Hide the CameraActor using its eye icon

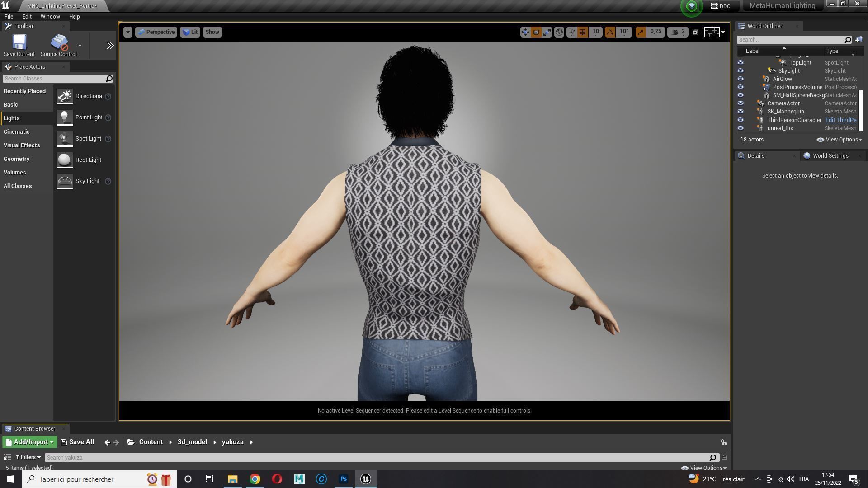[741, 103]
